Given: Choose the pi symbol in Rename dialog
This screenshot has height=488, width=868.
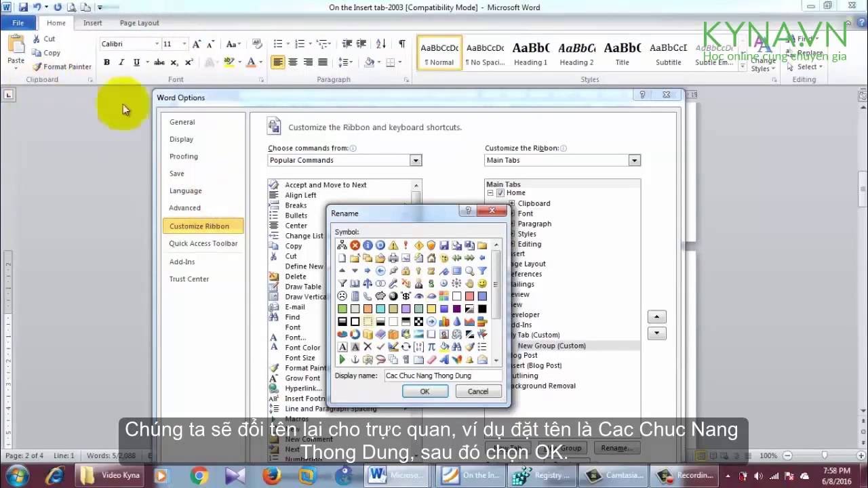Looking at the screenshot, I should [431, 346].
